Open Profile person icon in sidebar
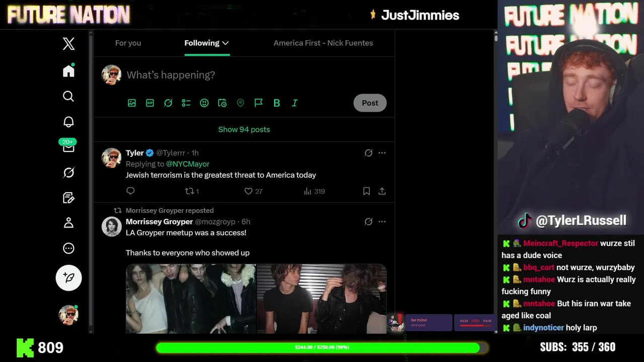Screen dimensions: 644x362 (x=69, y=223)
